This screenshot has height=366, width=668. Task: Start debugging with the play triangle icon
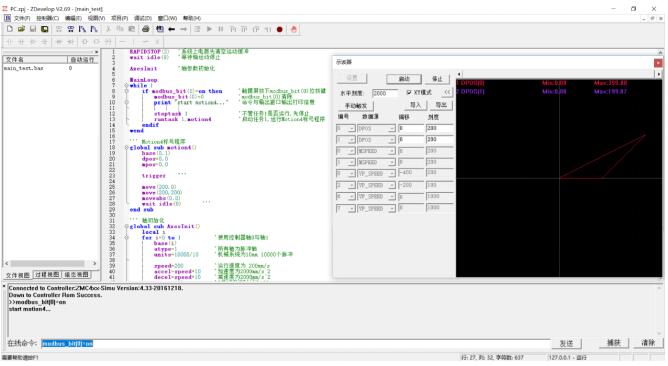209,29
